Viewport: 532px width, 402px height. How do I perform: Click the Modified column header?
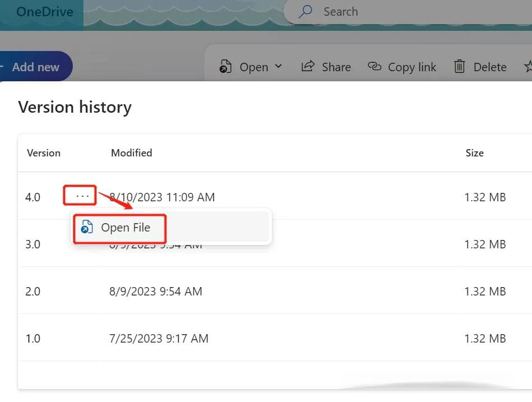[x=132, y=153]
